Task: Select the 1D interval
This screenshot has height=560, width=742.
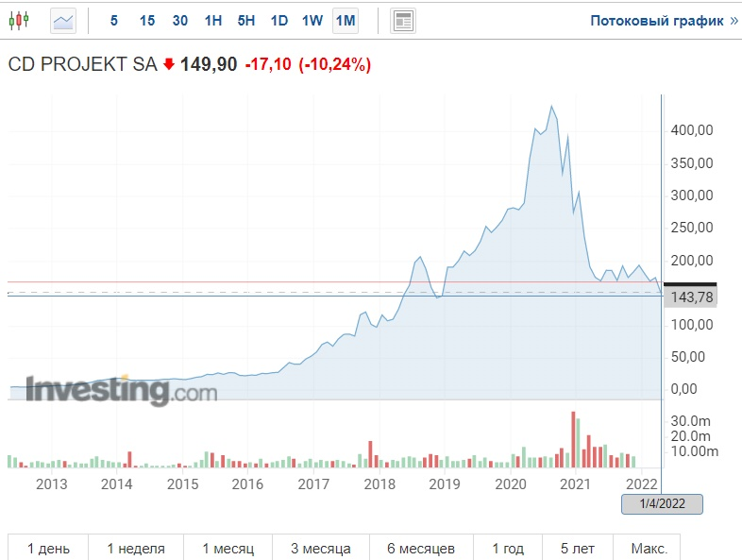Action: coord(279,21)
